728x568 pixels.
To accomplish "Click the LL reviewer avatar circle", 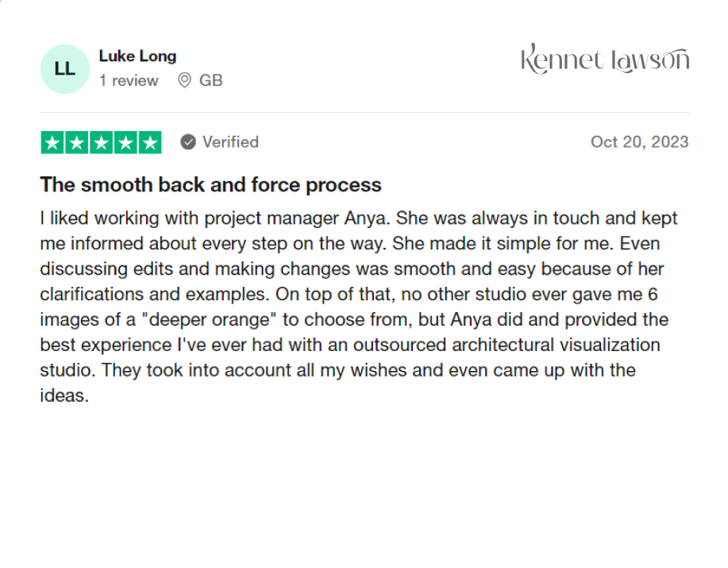I will pos(65,69).
